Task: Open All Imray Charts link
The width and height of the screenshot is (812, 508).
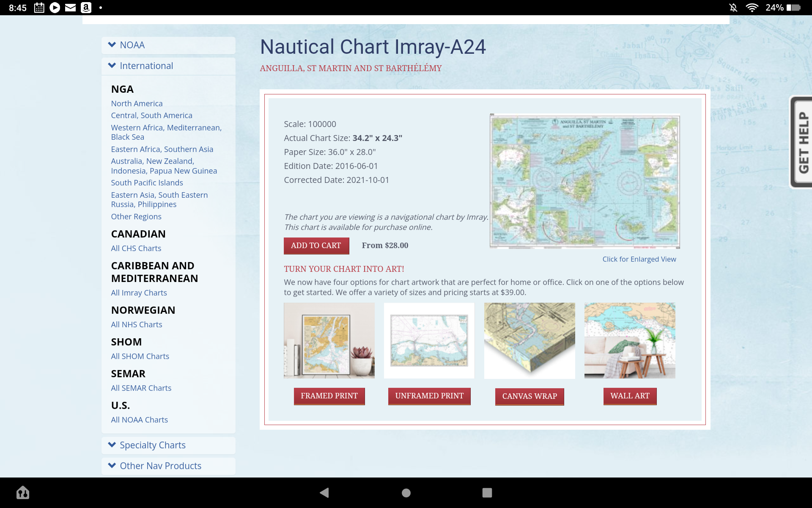Action: tap(139, 293)
